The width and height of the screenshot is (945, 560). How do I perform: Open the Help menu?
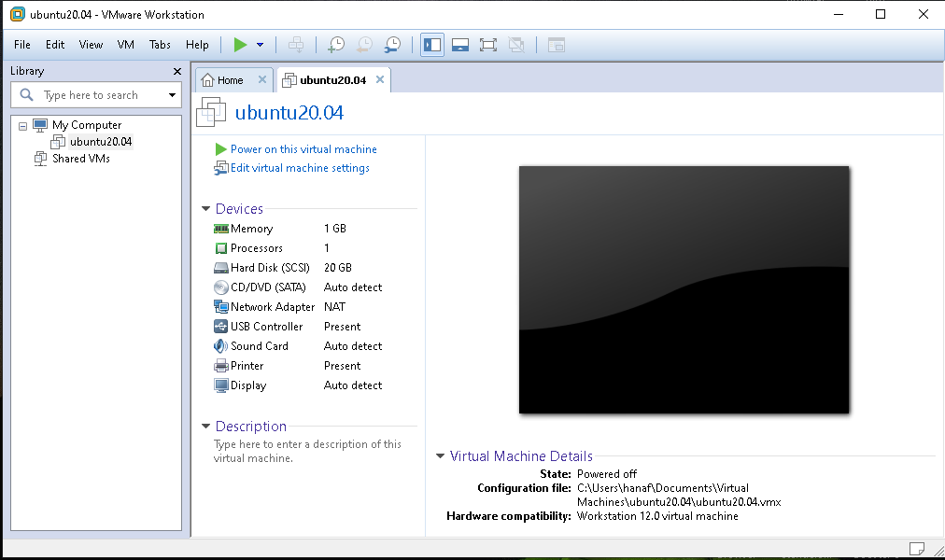pos(197,45)
